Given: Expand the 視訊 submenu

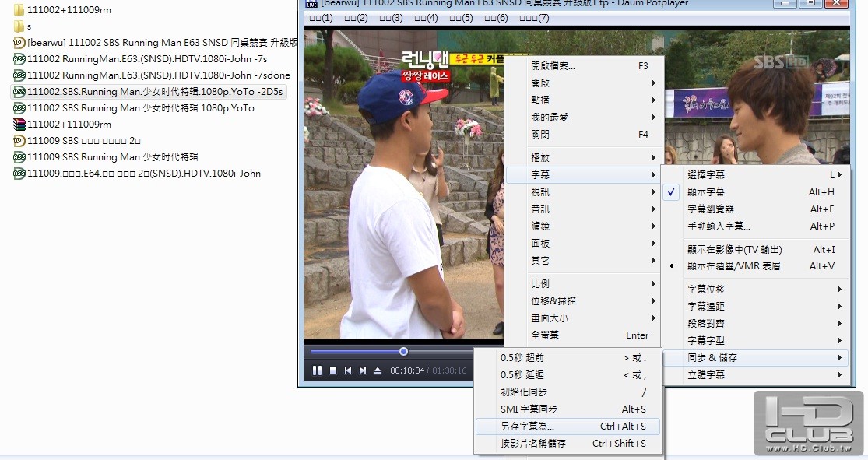Looking at the screenshot, I should [x=584, y=191].
